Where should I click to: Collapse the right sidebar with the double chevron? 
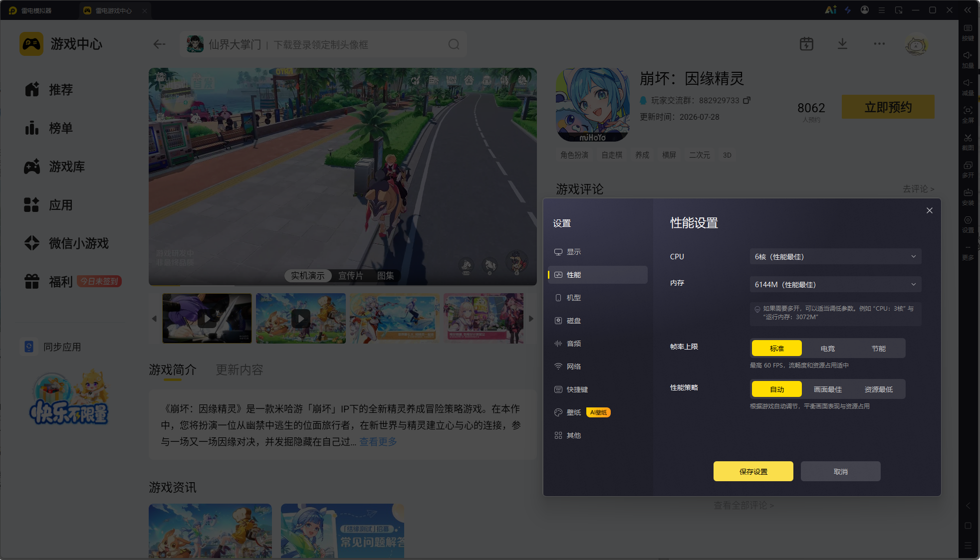[x=968, y=10]
